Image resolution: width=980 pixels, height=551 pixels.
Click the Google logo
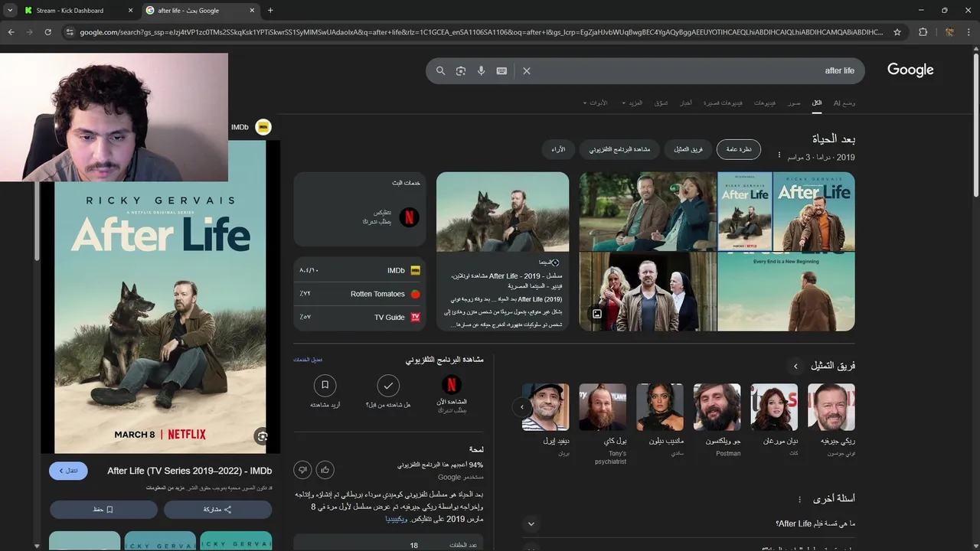coord(910,70)
